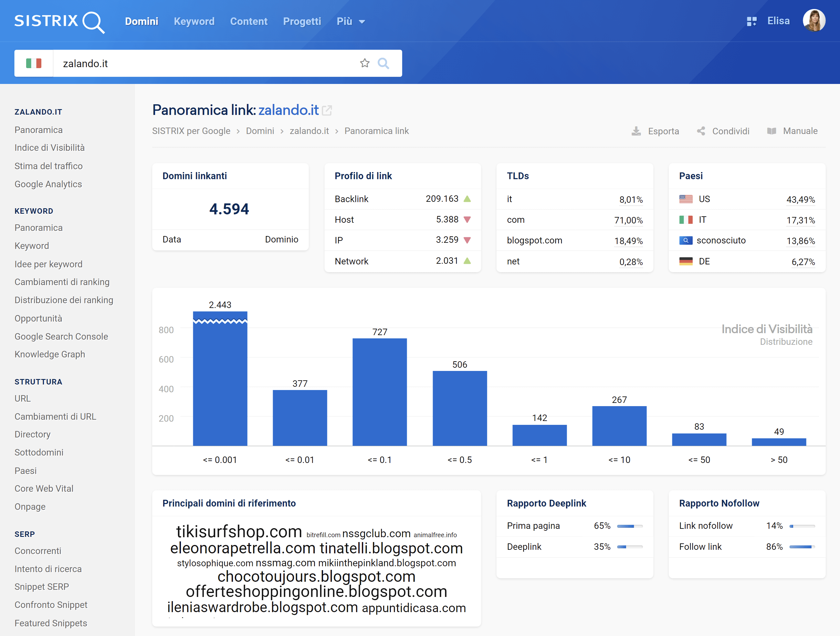Screen dimensions: 840x636
Task: Open the Italy flag country selector
Action: coord(34,63)
